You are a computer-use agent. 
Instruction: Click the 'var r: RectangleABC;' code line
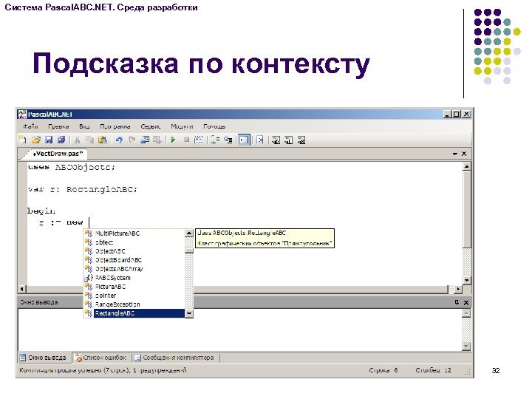(x=83, y=189)
